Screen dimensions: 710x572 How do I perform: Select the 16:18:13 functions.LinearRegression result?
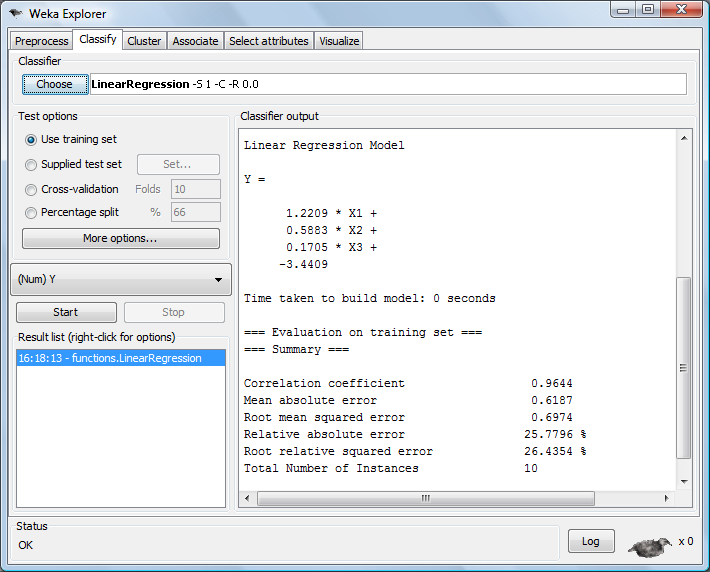120,358
